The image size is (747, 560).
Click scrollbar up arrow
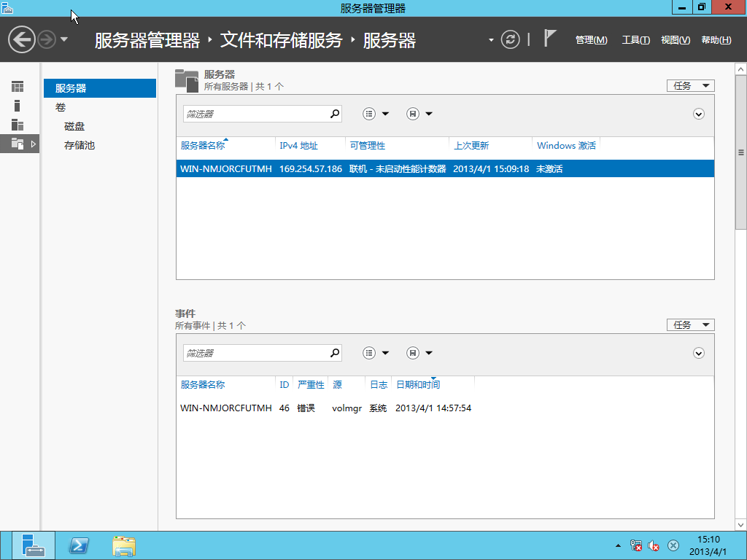click(741, 69)
